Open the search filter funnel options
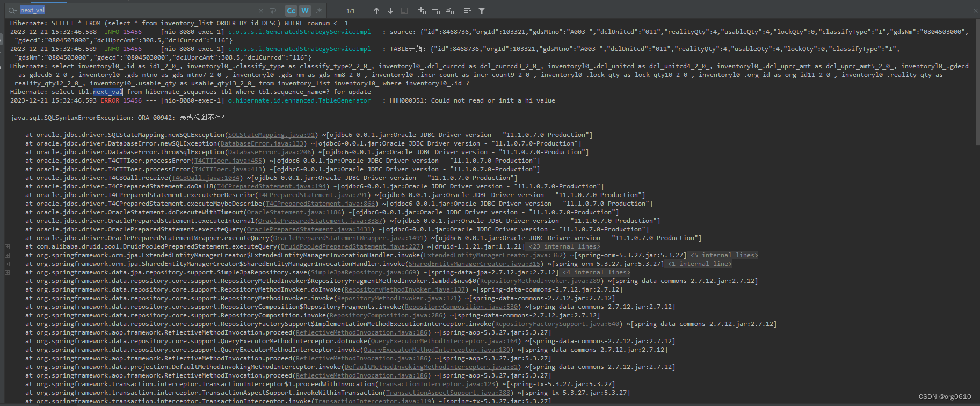Screen dimensions: 980x406 pyautogui.click(x=482, y=11)
